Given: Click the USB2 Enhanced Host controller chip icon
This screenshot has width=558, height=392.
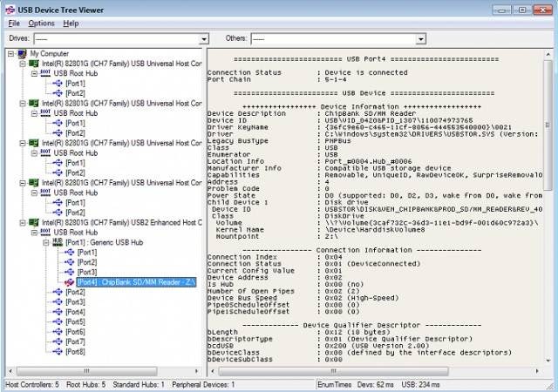Looking at the screenshot, I should [x=33, y=223].
